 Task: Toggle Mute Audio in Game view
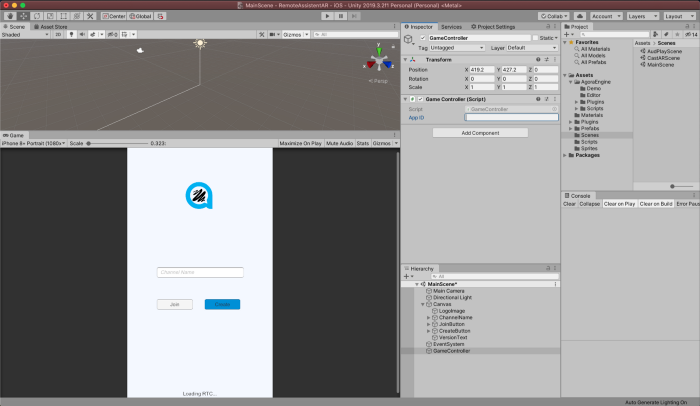coord(339,143)
